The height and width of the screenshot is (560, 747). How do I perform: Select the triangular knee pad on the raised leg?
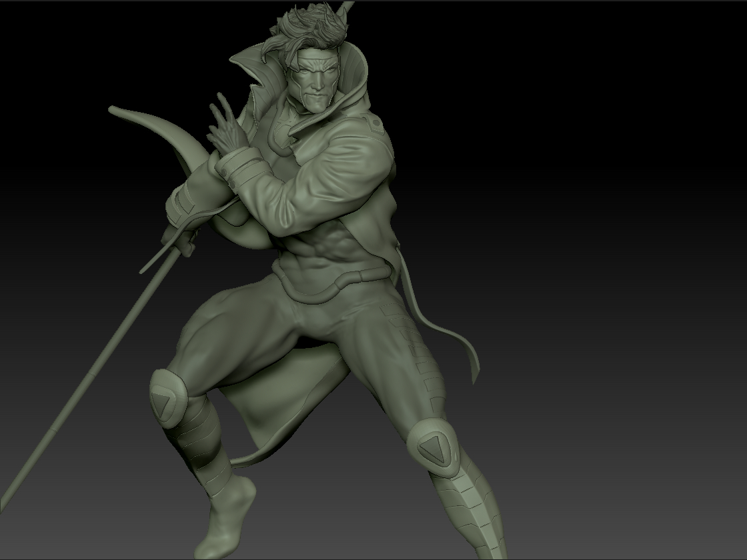coord(169,398)
